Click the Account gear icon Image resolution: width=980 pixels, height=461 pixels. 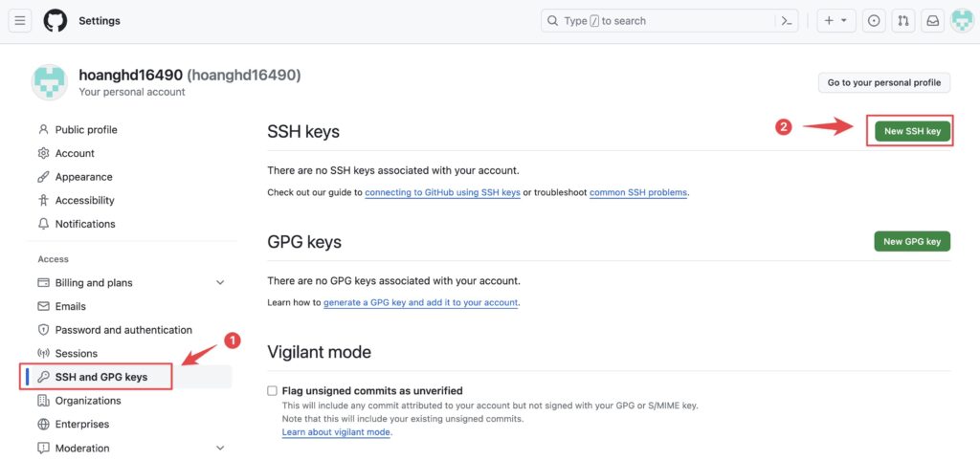(43, 153)
